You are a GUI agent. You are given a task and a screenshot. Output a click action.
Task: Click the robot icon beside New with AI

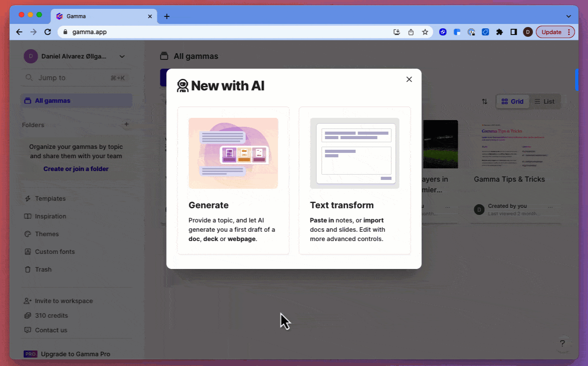(x=183, y=86)
